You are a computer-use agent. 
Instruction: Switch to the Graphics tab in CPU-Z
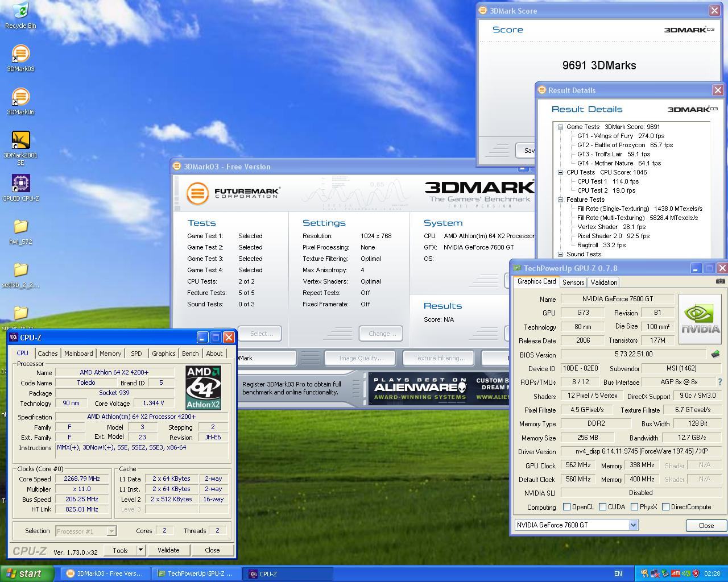164,353
